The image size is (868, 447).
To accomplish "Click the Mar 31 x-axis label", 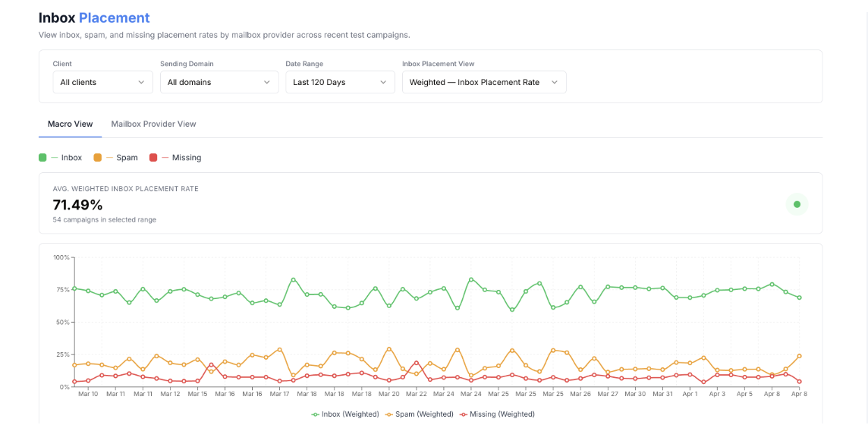I will click(x=662, y=395).
